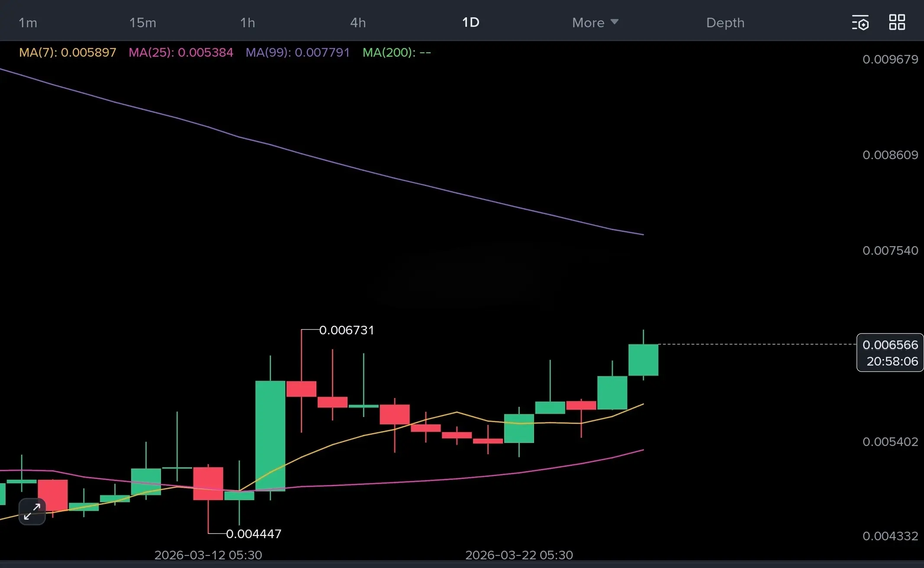
Task: Click the MA(7) indicator label
Action: [x=68, y=52]
